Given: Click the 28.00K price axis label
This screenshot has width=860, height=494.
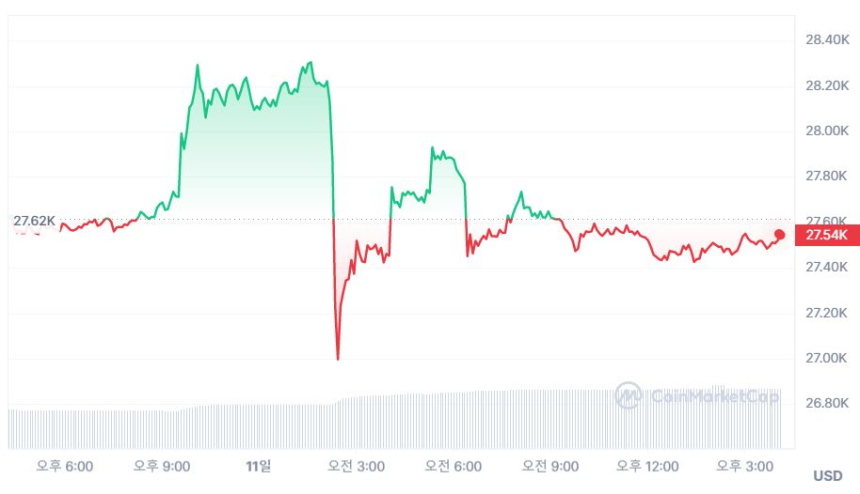Looking at the screenshot, I should coord(827,131).
